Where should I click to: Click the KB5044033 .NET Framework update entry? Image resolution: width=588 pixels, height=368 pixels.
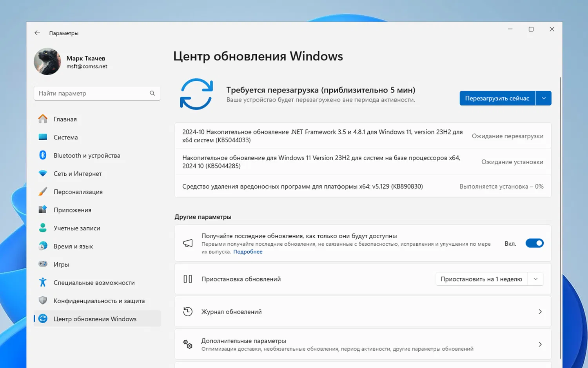click(x=363, y=136)
